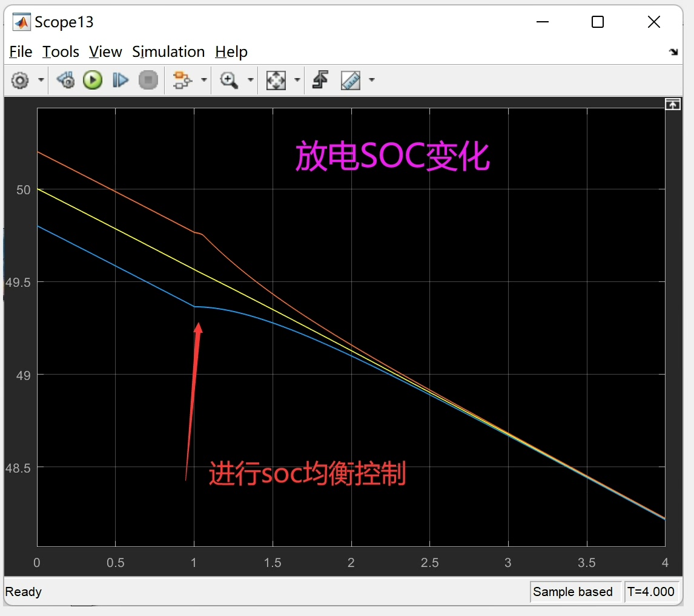This screenshot has width=694, height=616.
Task: Click the x-axis label 2.5
Action: pos(429,563)
